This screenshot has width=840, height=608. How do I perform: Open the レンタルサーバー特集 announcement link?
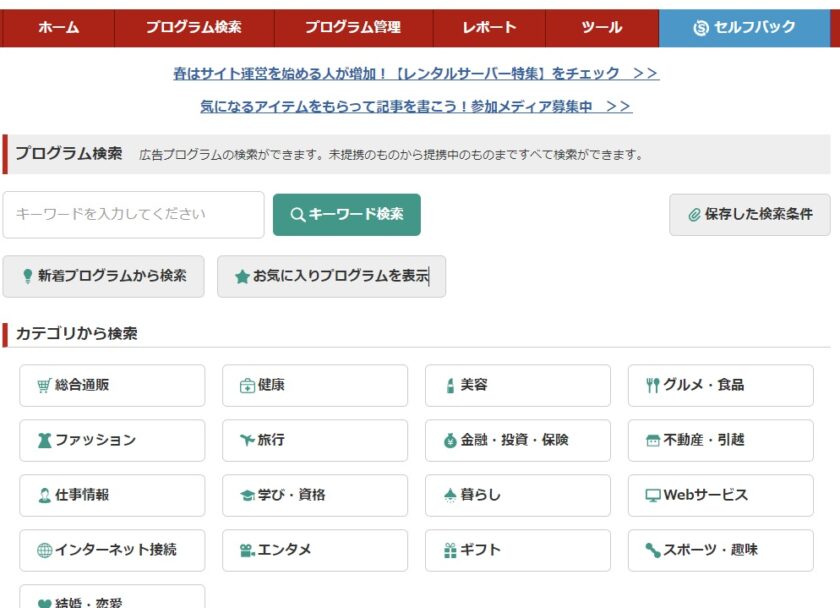click(416, 74)
